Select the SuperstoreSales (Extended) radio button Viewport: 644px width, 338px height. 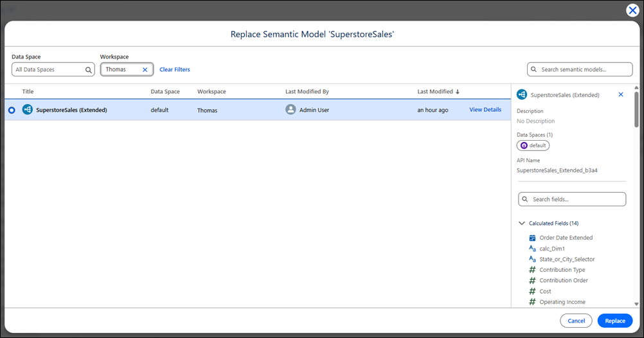12,110
